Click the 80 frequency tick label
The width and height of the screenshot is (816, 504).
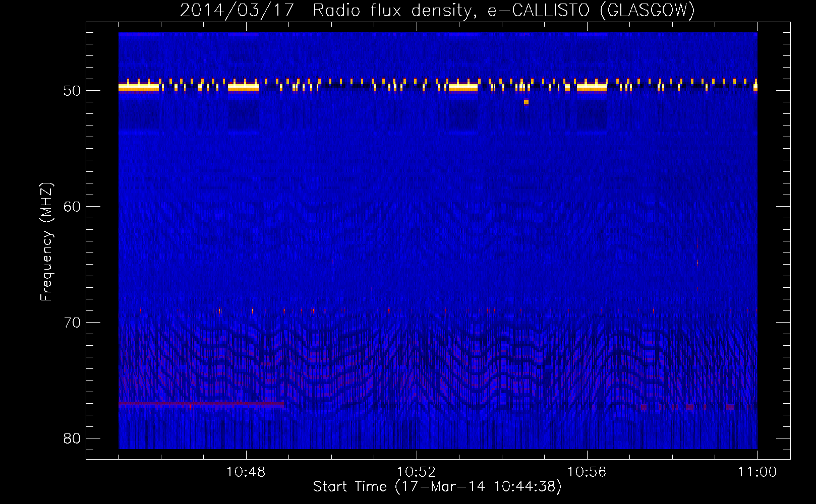click(73, 438)
